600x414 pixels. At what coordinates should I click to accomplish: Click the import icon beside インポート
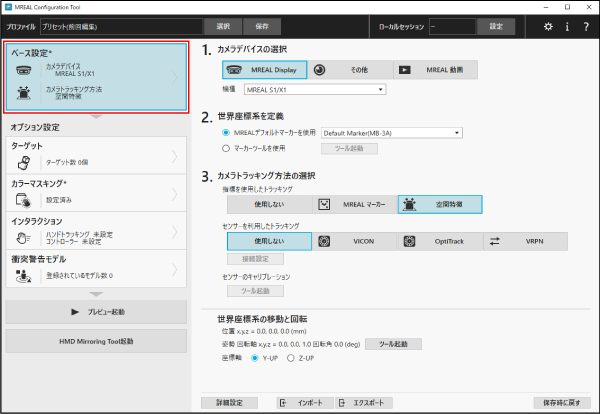click(283, 403)
